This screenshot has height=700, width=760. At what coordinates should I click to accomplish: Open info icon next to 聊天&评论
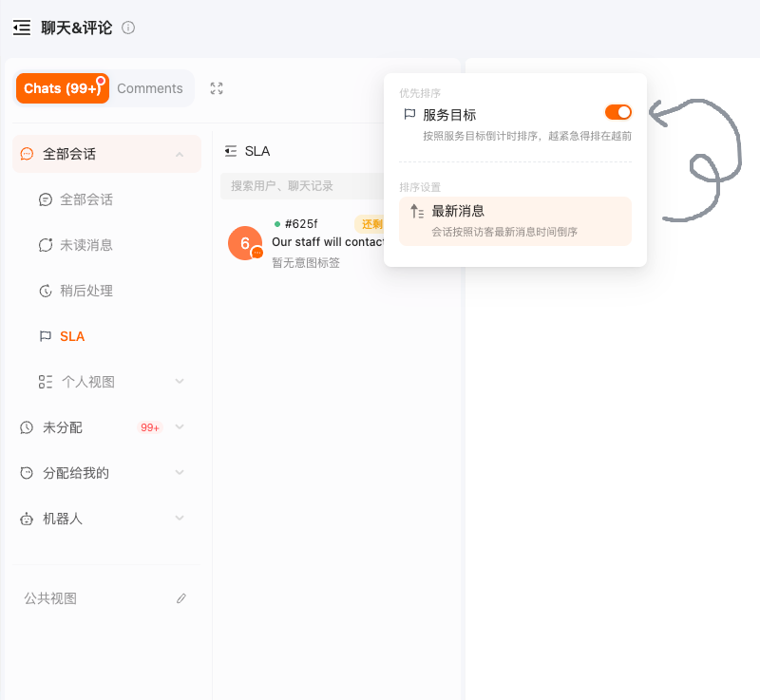(128, 28)
